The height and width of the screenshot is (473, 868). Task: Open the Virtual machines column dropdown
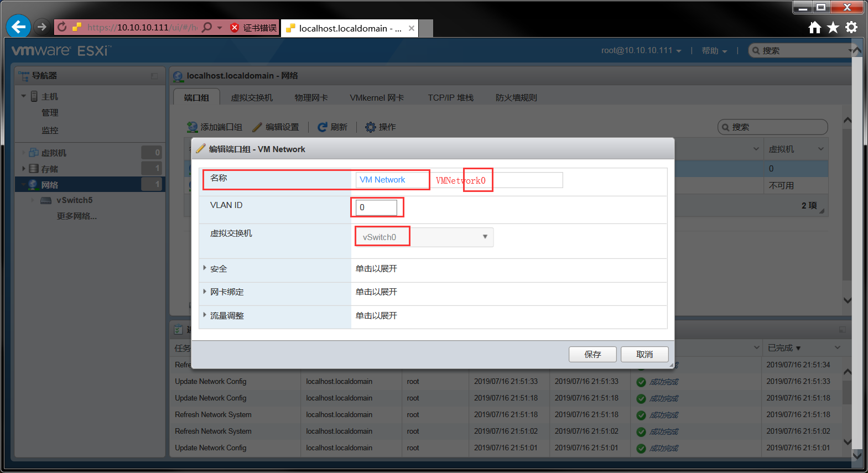coord(821,149)
